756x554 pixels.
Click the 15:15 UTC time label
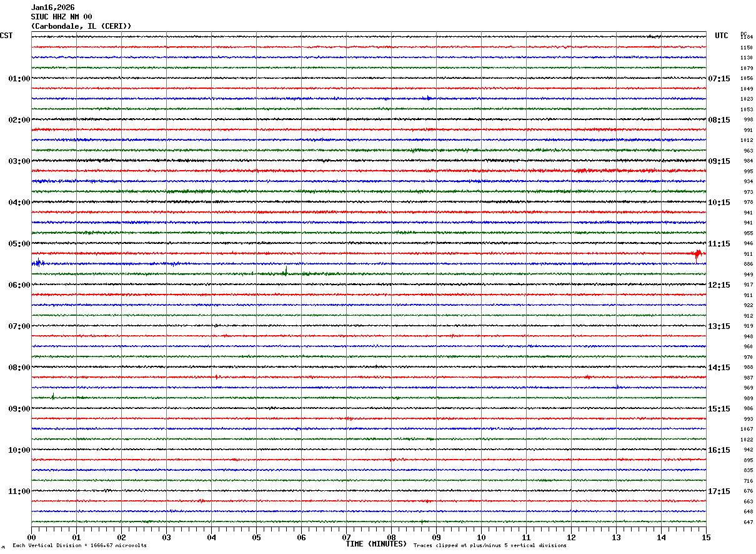tap(719, 409)
